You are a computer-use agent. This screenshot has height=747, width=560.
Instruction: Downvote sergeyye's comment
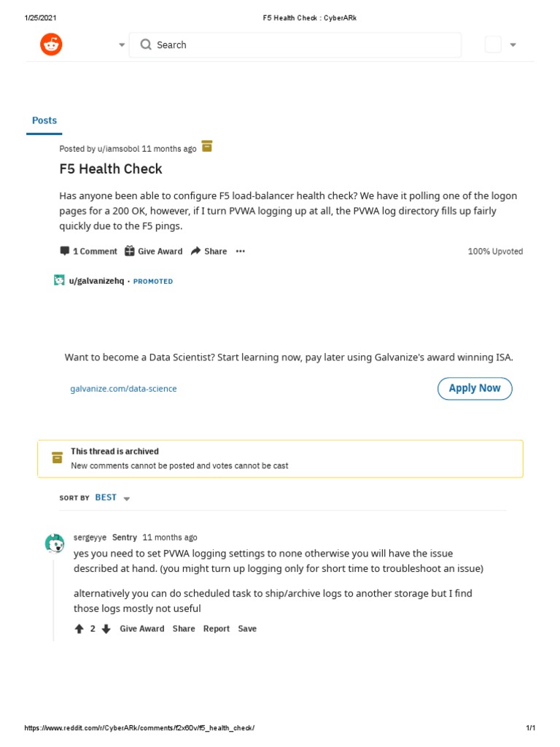(x=106, y=629)
